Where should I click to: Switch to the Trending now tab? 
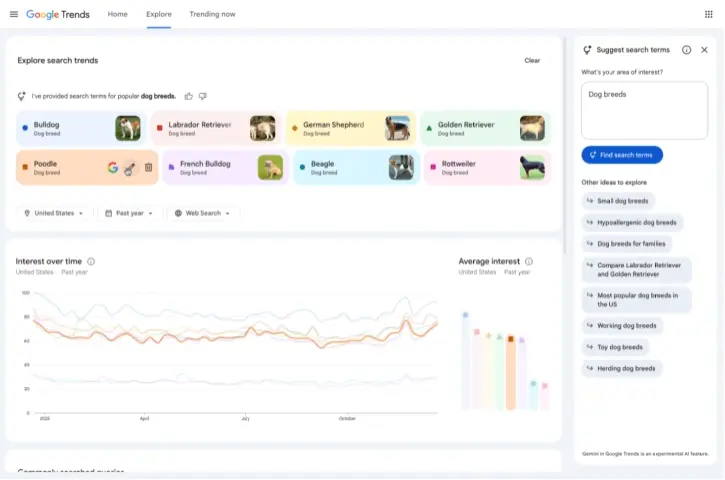(x=212, y=14)
